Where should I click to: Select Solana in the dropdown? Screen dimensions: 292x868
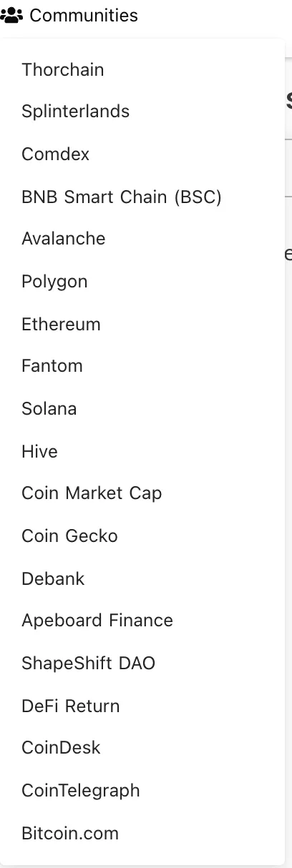tap(142, 408)
